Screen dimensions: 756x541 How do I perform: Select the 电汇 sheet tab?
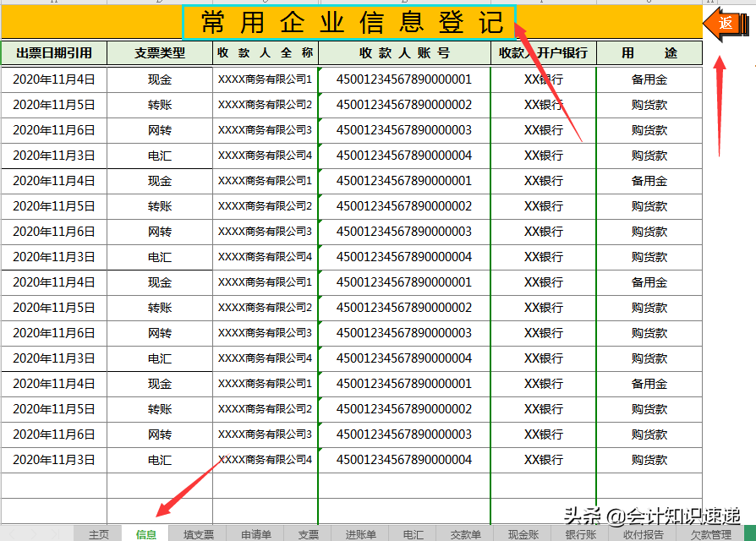coord(413,533)
